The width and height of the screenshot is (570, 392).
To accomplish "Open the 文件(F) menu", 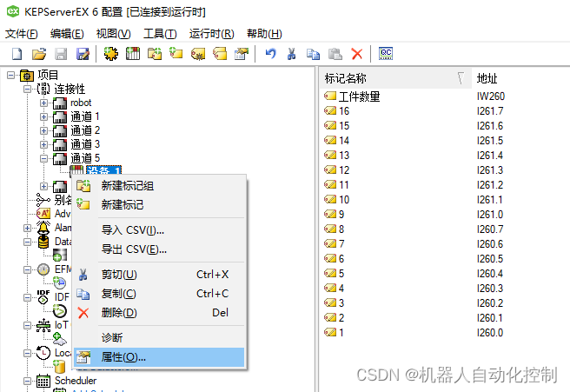I will point(22,34).
